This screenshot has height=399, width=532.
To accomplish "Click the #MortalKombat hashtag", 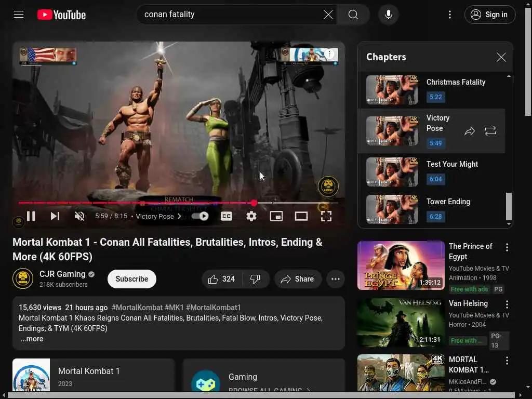I will 137,308.
